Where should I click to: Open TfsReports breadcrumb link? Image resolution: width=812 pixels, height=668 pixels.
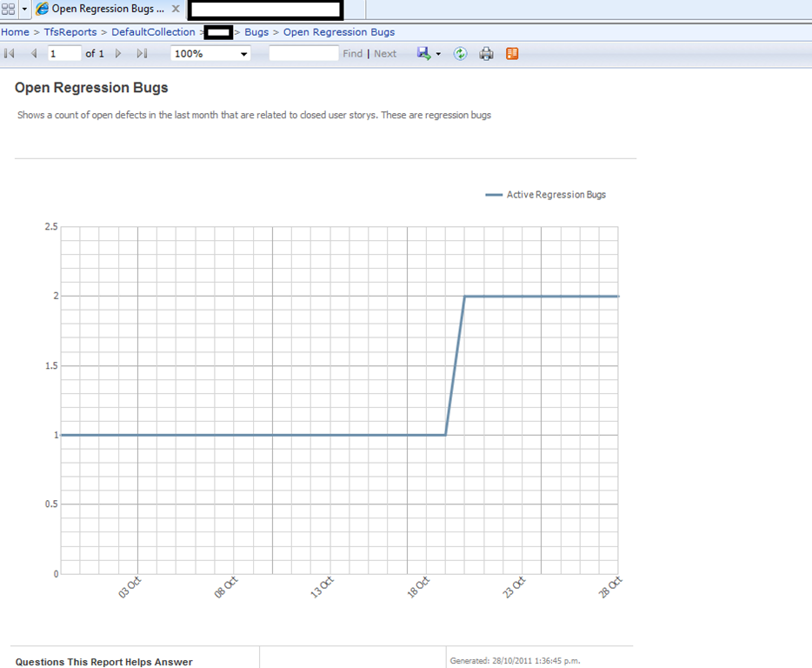click(70, 32)
